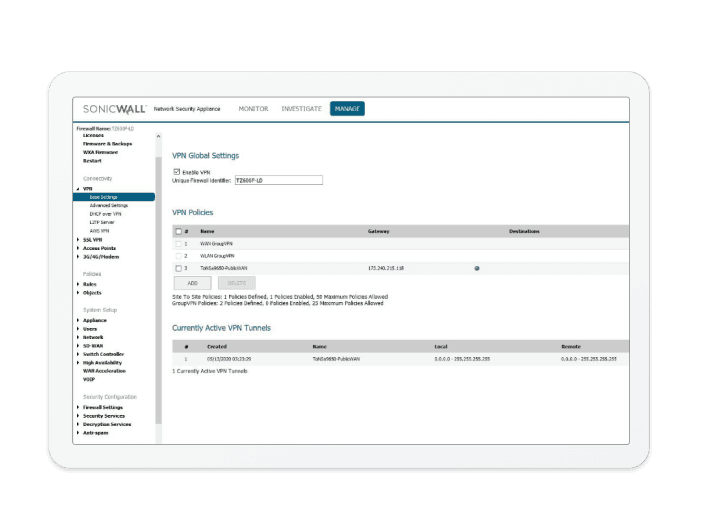Expand the Firewall Settings section
The width and height of the screenshot is (720, 528).
pyautogui.click(x=78, y=407)
